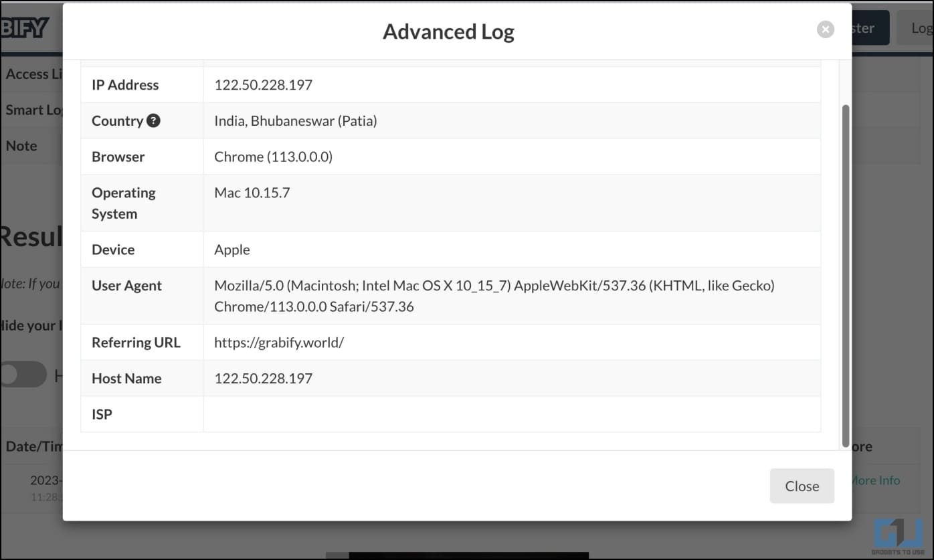The width and height of the screenshot is (934, 560).
Task: Click the Host Name row label
Action: (126, 379)
